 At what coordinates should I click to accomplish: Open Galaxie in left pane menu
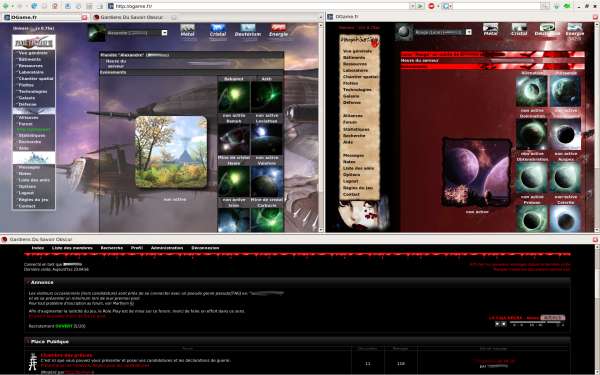click(x=27, y=98)
